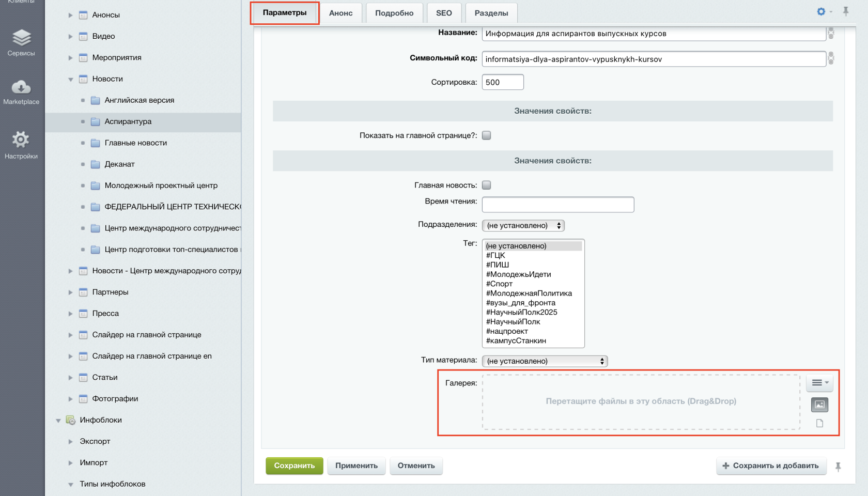The width and height of the screenshot is (868, 496).
Task: Open the Marketplace sidebar section
Action: [x=21, y=92]
